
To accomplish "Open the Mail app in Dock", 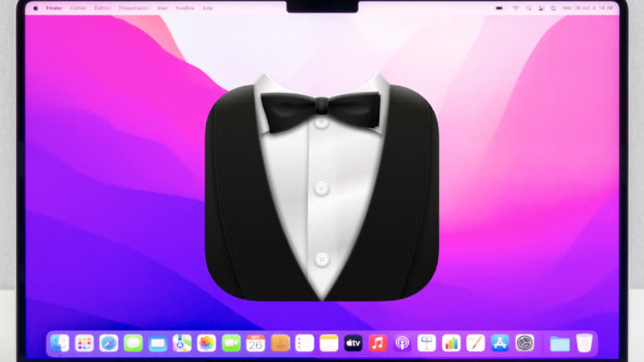I will point(158,343).
